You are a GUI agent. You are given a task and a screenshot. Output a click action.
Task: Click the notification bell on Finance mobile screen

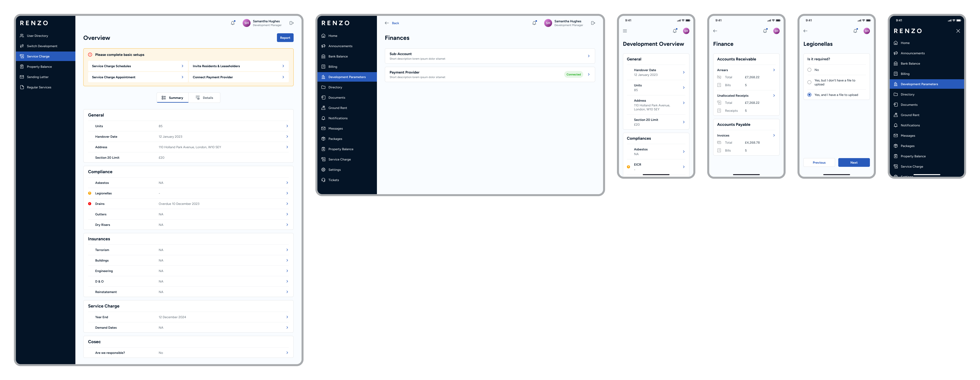[765, 31]
